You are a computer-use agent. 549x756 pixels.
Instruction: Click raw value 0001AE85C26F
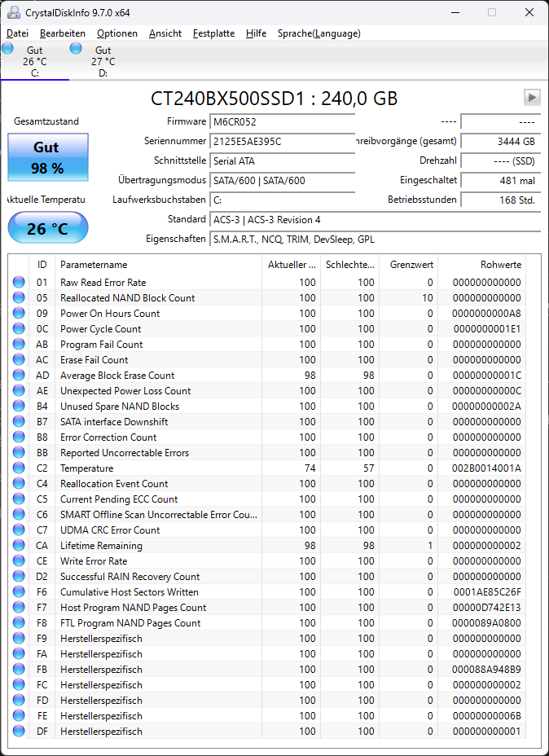pos(487,592)
